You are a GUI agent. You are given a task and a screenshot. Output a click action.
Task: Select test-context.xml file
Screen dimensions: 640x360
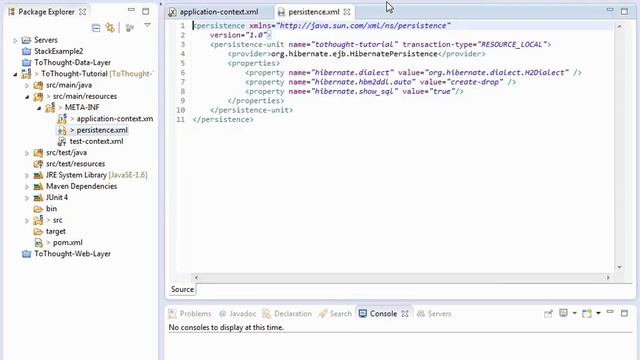[x=96, y=141]
